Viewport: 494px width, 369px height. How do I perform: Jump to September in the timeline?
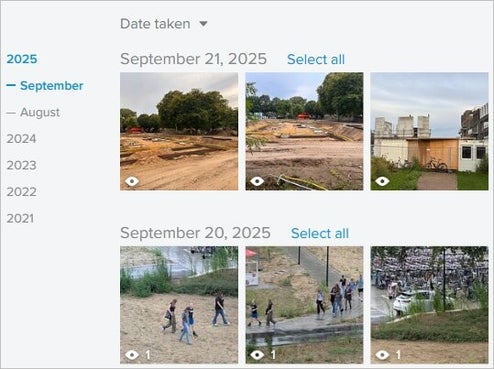point(52,86)
